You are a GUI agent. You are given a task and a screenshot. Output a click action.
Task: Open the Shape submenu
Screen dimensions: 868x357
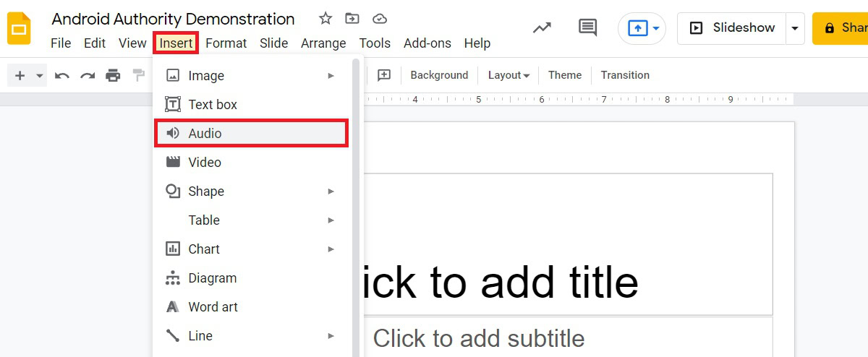pyautogui.click(x=252, y=192)
